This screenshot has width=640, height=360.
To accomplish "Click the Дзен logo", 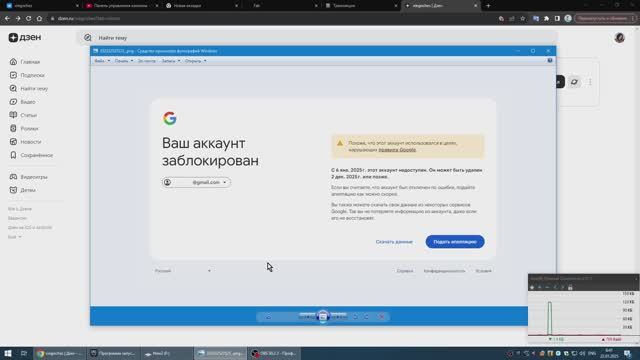I will tap(25, 38).
